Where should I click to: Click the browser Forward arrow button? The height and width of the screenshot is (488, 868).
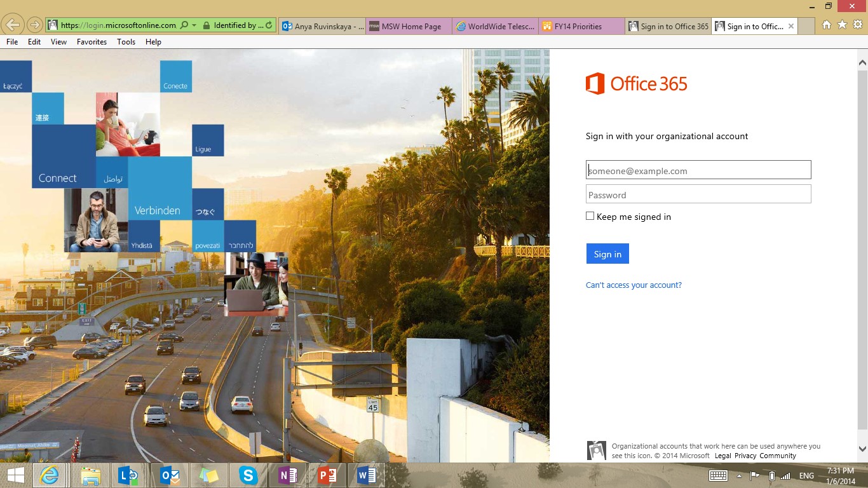35,25
